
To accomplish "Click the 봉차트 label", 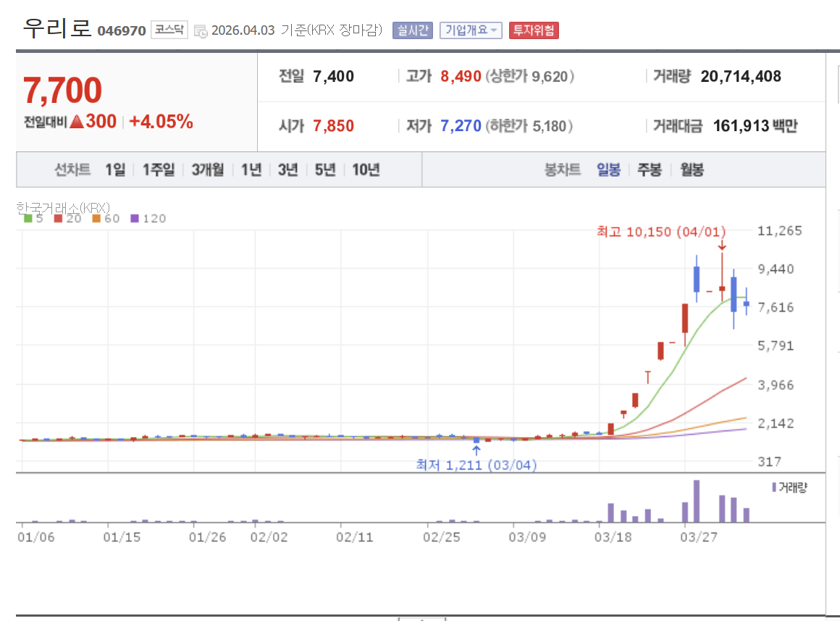I will tap(563, 170).
